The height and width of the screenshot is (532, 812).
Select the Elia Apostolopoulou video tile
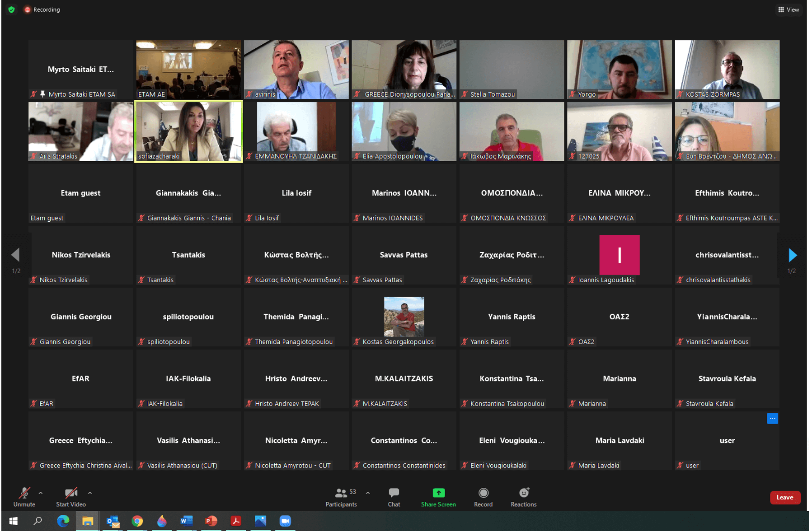click(x=404, y=131)
